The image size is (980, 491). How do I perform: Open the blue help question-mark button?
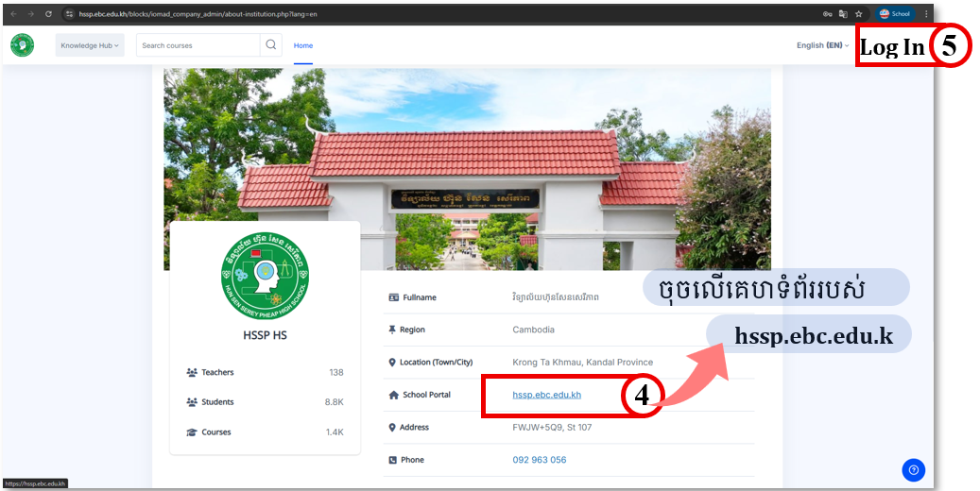coord(913,469)
